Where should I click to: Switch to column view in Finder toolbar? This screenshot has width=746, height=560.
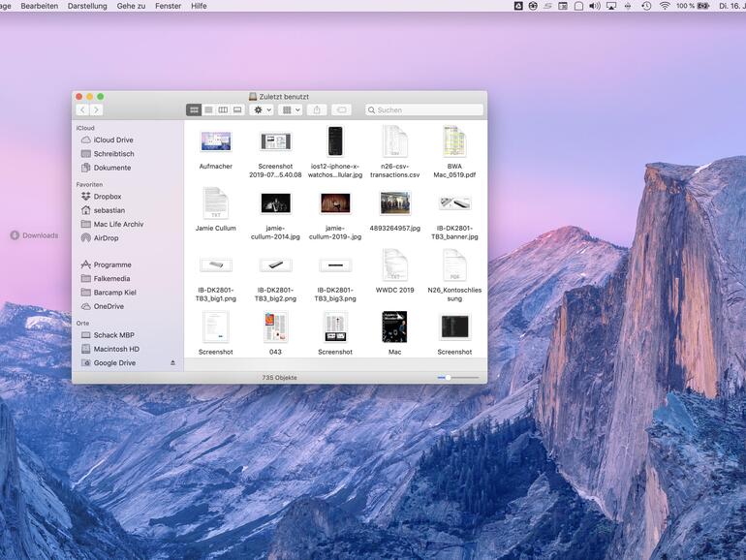[x=223, y=110]
